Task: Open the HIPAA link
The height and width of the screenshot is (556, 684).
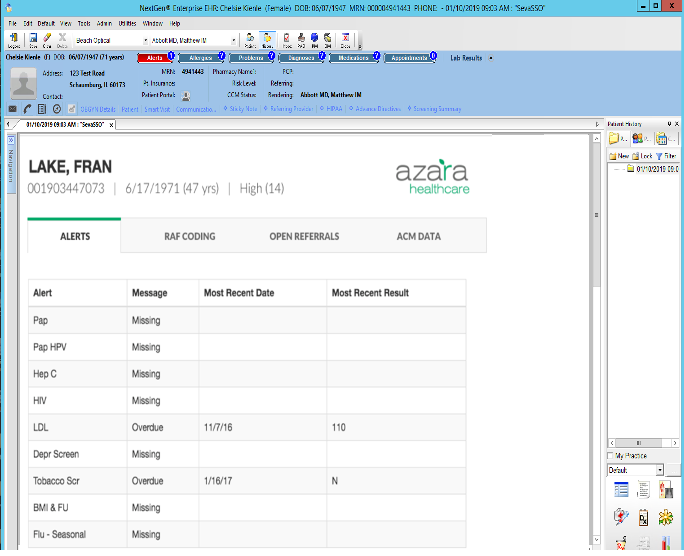Action: 334,109
